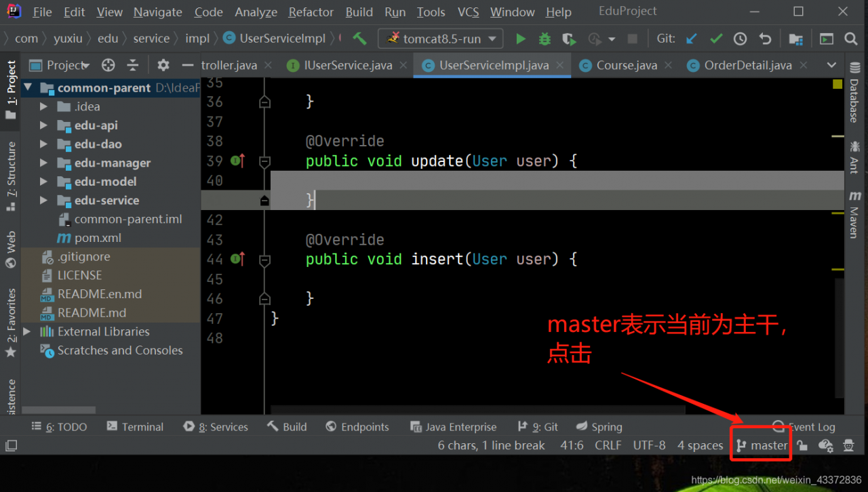Viewport: 868px width, 492px height.
Task: Collapse the common-parent root node
Action: (28, 88)
